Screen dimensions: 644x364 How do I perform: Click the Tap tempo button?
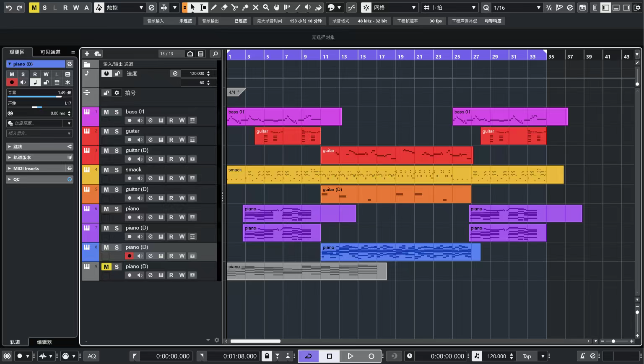coord(527,356)
